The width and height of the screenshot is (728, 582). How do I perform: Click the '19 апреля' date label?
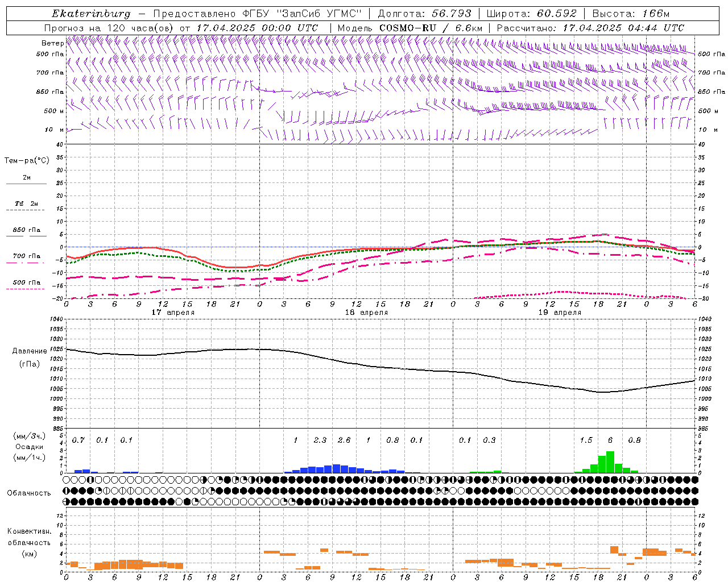[560, 313]
